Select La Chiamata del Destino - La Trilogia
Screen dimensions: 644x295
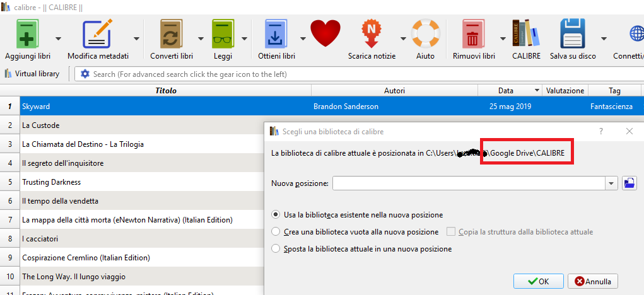tap(142, 144)
